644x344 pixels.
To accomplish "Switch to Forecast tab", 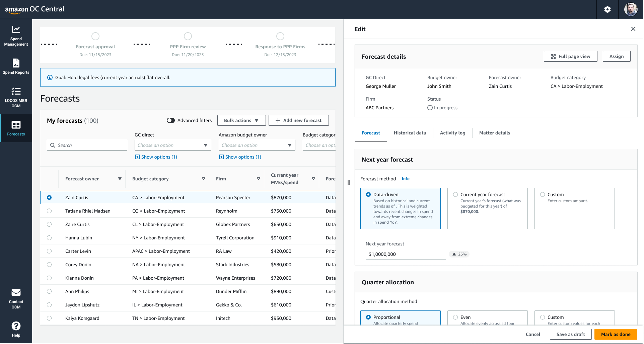I will click(x=371, y=133).
